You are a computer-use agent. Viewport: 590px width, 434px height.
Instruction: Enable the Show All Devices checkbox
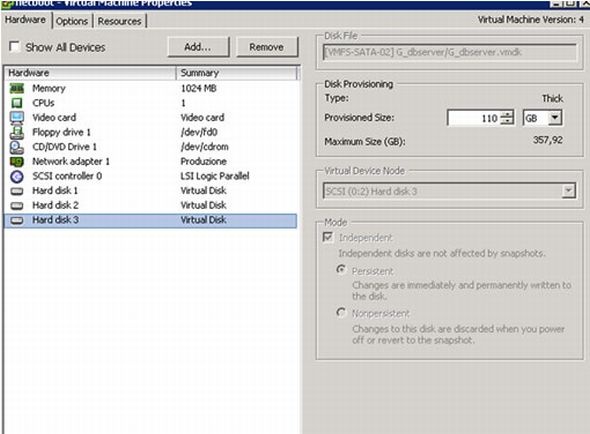click(x=14, y=47)
